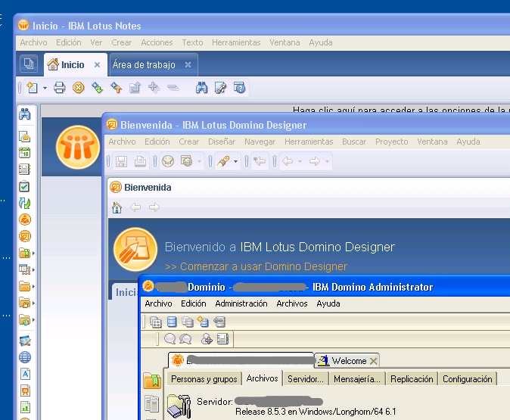This screenshot has width=510, height=420.
Task: Click the new document icon in Notes toolbar
Action: click(33, 88)
